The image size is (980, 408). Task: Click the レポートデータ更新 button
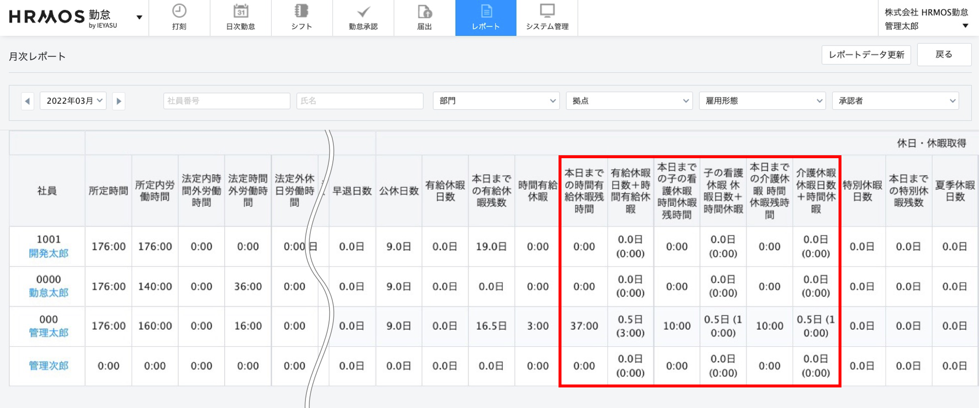click(866, 55)
